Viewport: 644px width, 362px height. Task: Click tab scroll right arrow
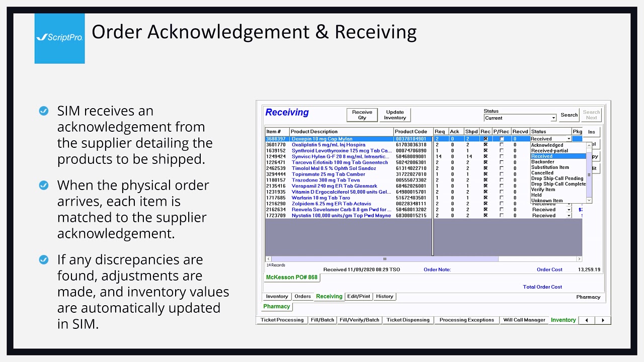603,320
